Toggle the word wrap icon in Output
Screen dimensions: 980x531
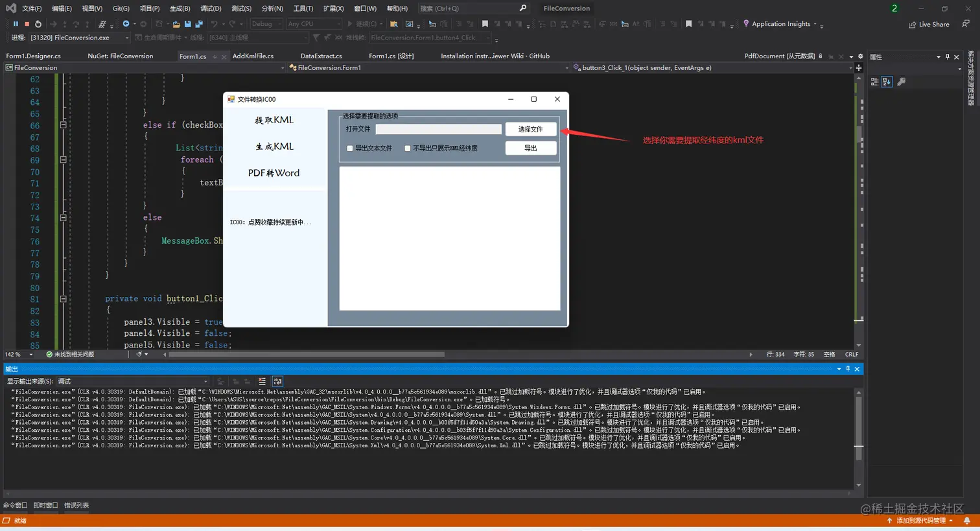pyautogui.click(x=277, y=381)
